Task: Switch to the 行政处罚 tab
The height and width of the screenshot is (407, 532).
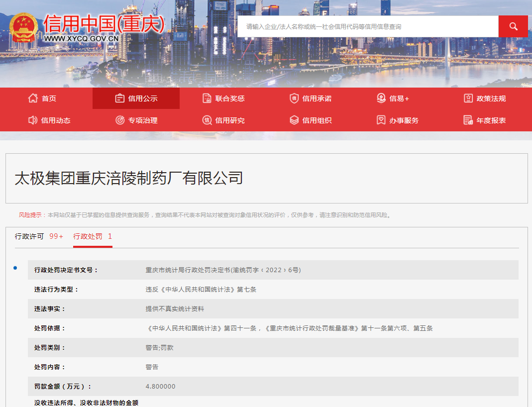Action: point(93,236)
